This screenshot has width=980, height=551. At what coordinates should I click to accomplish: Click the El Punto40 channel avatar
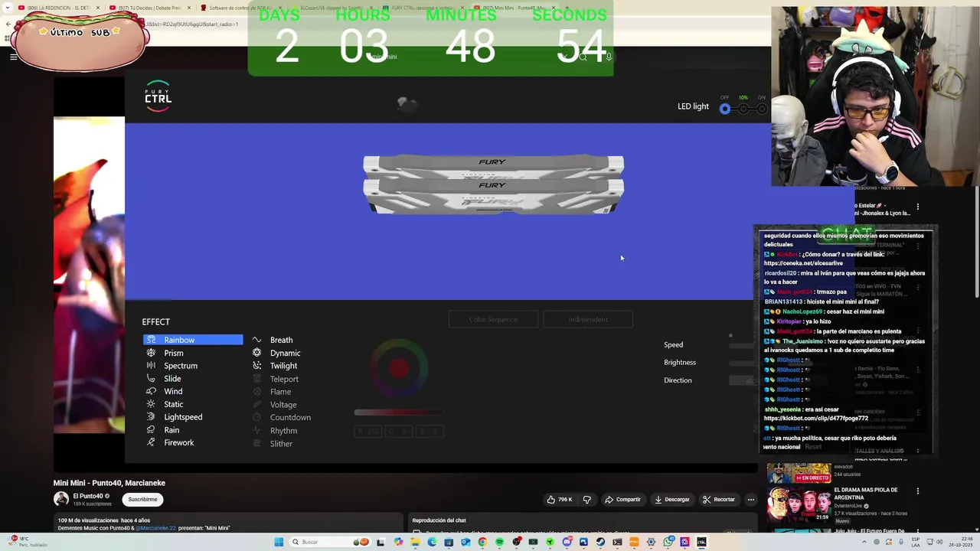pos(61,499)
